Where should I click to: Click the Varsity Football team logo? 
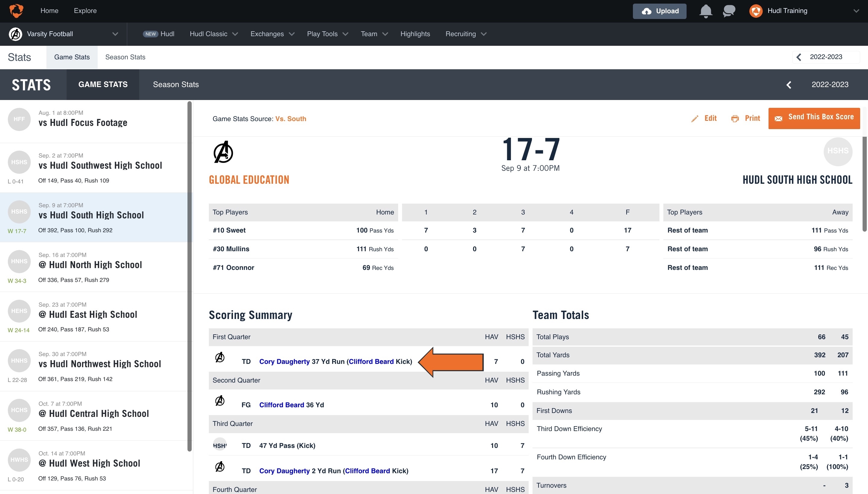(15, 34)
